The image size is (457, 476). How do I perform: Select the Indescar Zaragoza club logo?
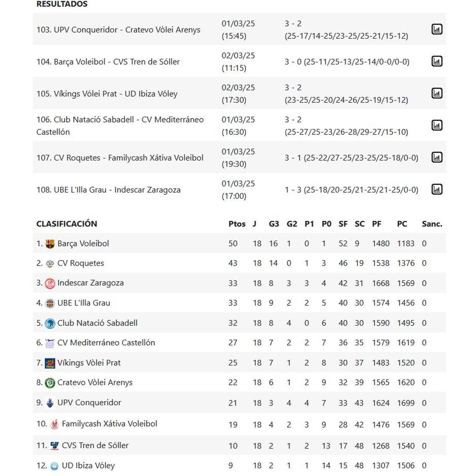point(50,283)
